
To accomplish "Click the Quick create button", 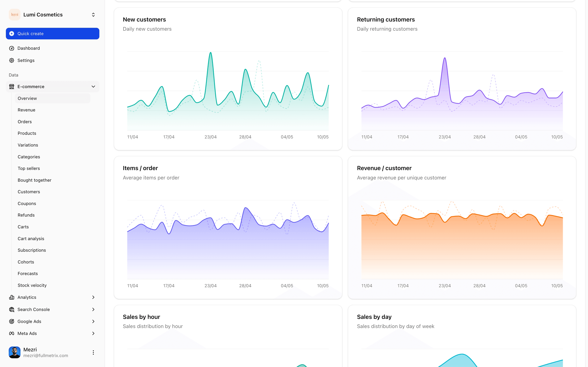I will coord(53,33).
